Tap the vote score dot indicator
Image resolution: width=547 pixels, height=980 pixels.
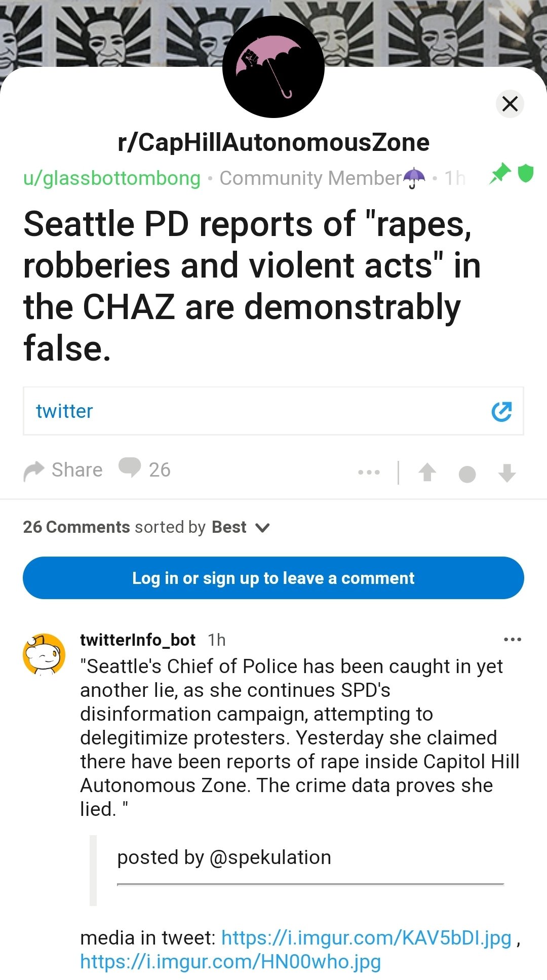(467, 474)
